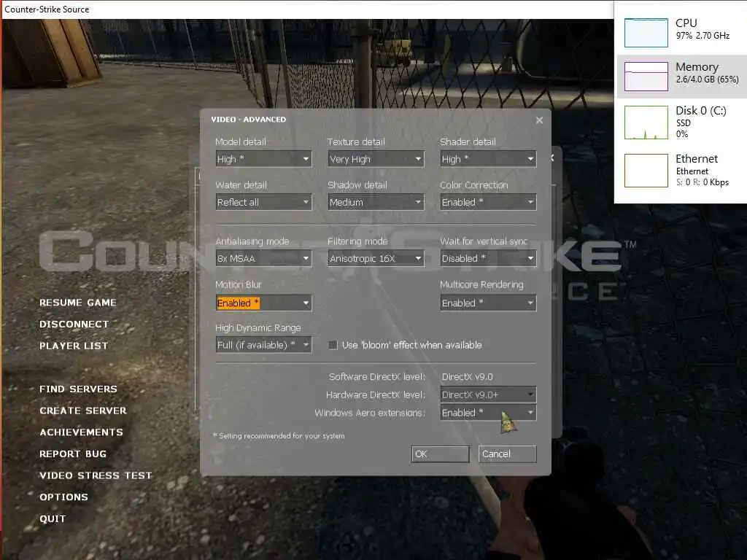Click 'Setting recommended for your system' note
The height and width of the screenshot is (560, 747).
click(x=279, y=436)
